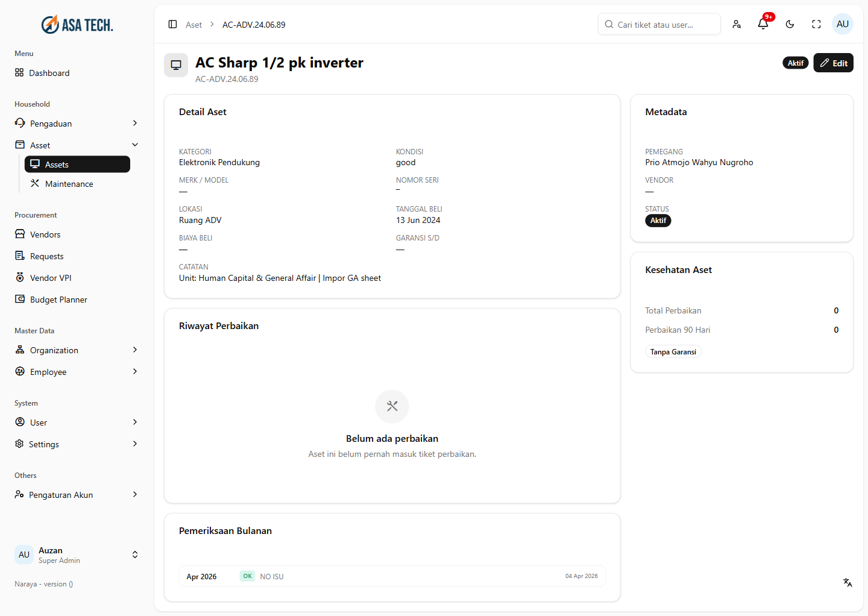Viewport: 868px width, 616px height.
Task: Focus the Cari tiket atau user search field
Action: (x=659, y=24)
